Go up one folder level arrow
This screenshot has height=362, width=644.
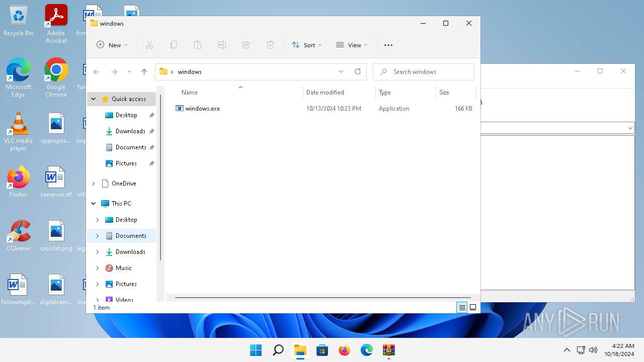[144, 72]
